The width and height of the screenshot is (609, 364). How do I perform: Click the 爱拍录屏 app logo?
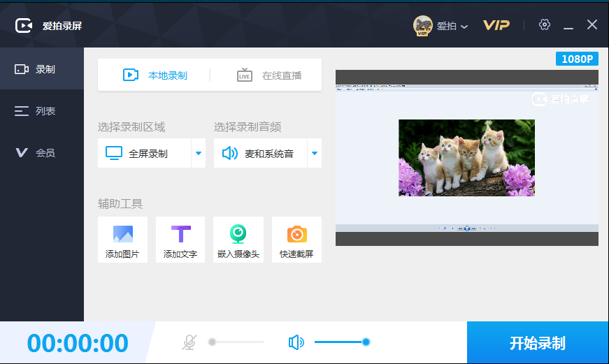coord(24,26)
